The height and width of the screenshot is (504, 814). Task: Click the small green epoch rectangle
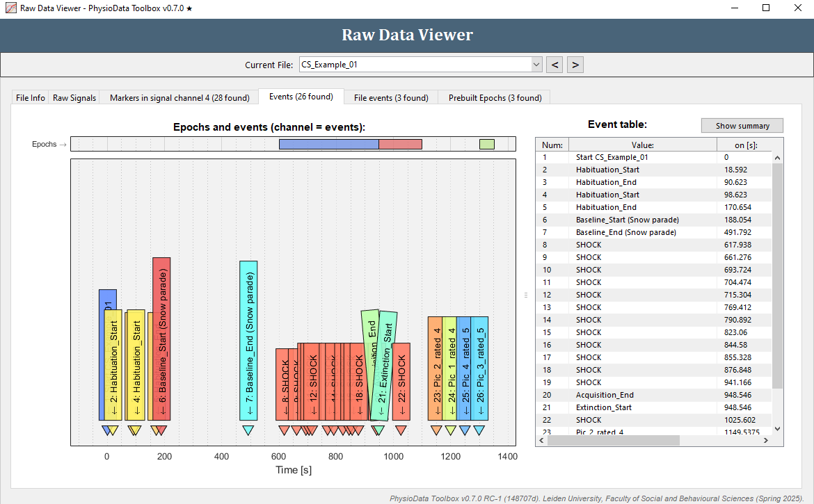[x=486, y=144]
